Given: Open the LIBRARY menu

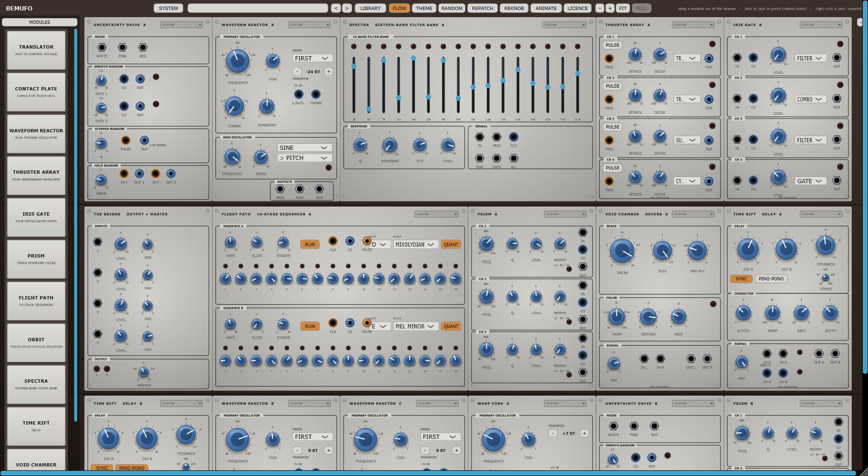Looking at the screenshot, I should [x=370, y=8].
